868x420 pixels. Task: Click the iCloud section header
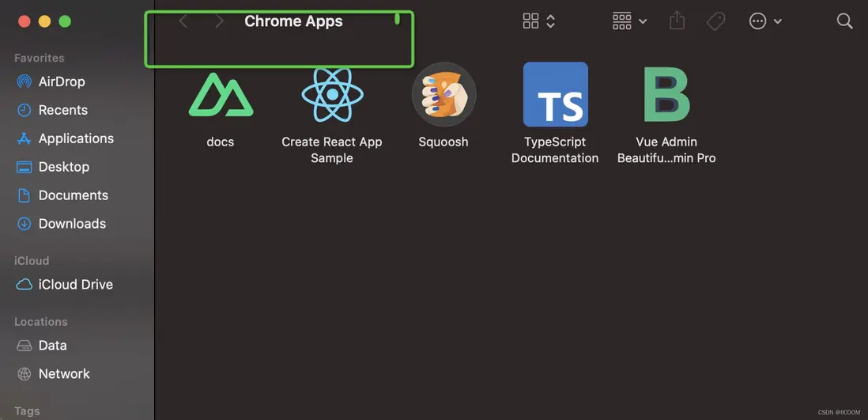(x=32, y=261)
